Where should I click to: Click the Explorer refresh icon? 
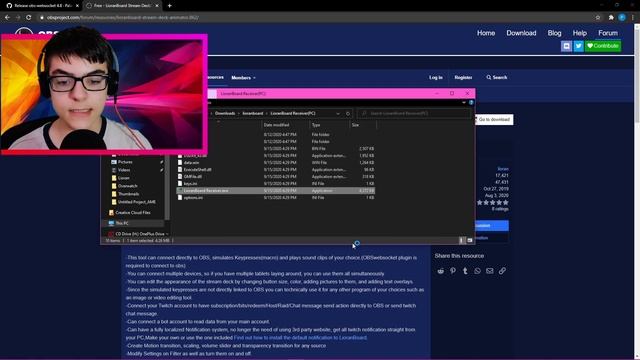coord(348,113)
